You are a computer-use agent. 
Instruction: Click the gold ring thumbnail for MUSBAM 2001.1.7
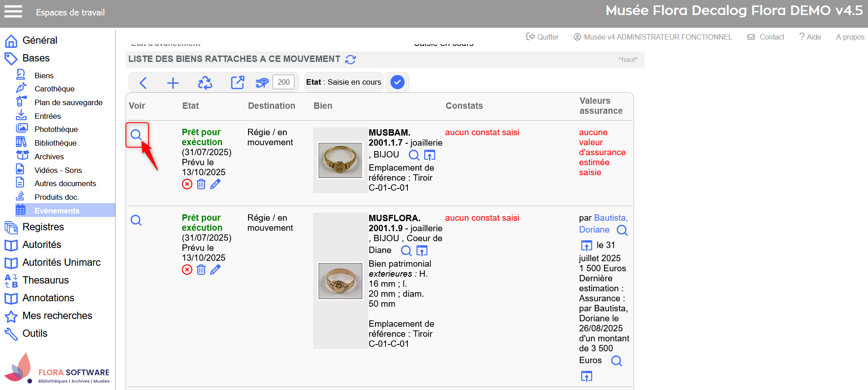click(340, 161)
